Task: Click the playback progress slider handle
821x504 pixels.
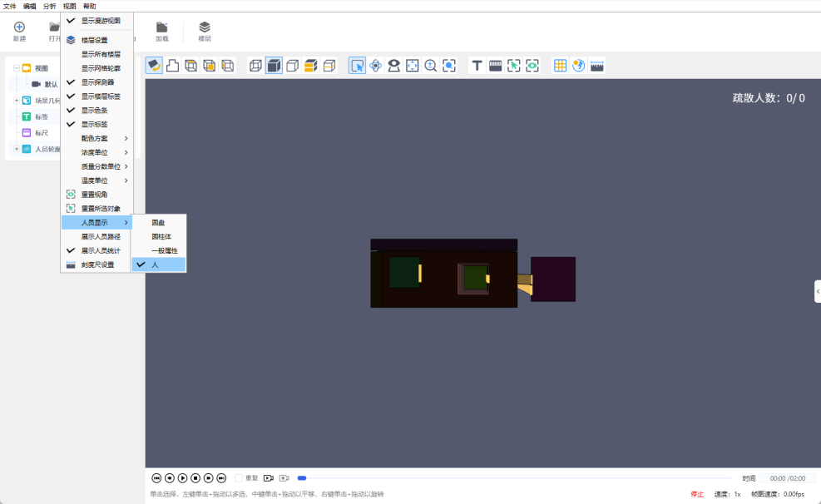Action: coord(302,478)
